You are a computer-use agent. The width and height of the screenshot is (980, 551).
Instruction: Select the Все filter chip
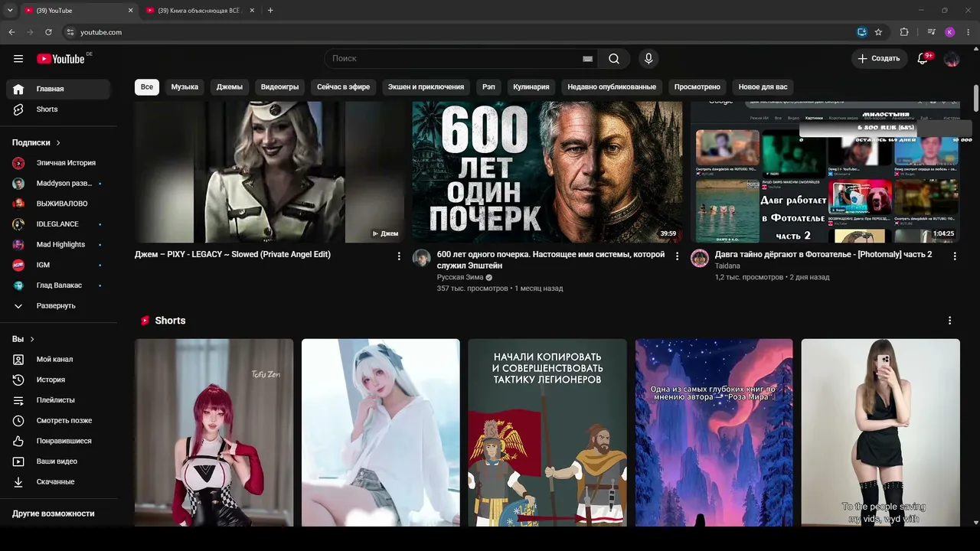[147, 87]
